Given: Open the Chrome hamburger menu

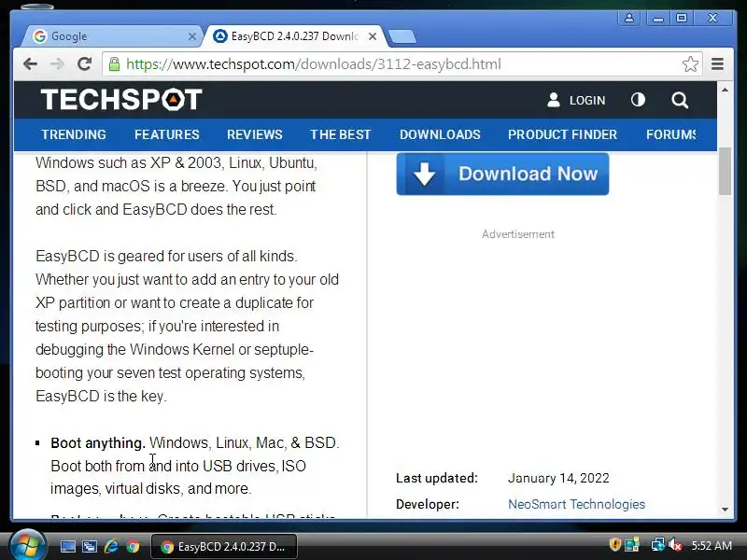Looking at the screenshot, I should (x=717, y=63).
